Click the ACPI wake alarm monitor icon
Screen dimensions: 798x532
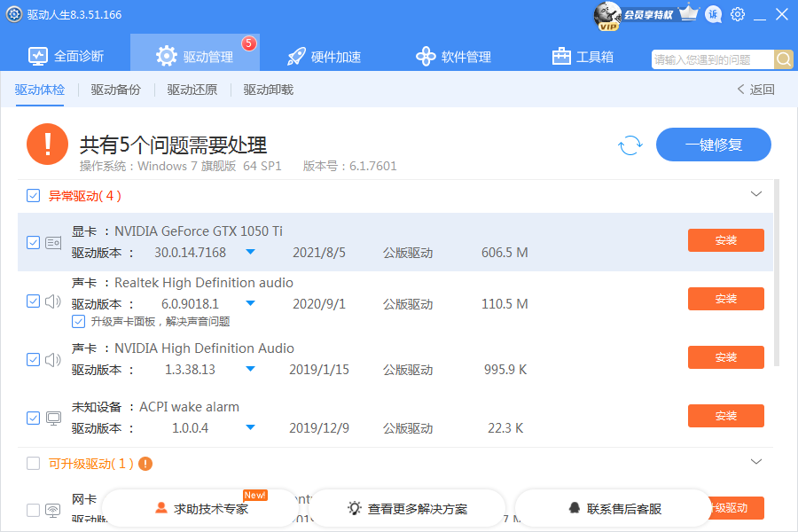[53, 419]
